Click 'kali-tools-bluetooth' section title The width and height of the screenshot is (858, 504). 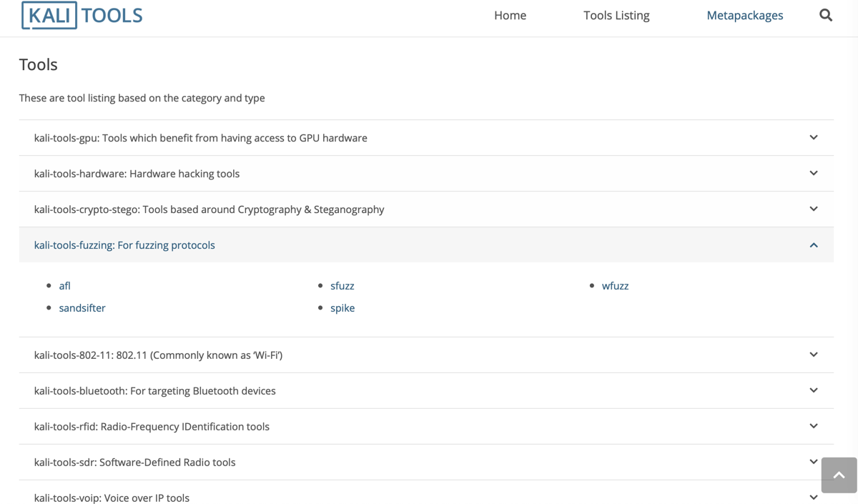(x=154, y=390)
